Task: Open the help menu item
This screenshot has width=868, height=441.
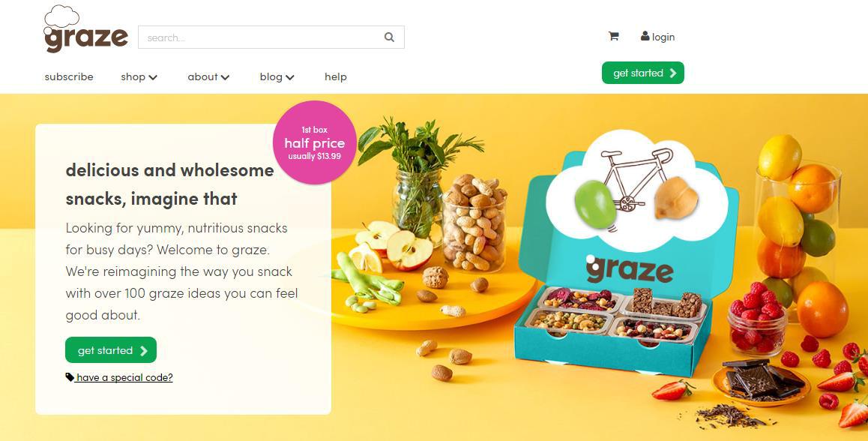Action: pyautogui.click(x=336, y=77)
